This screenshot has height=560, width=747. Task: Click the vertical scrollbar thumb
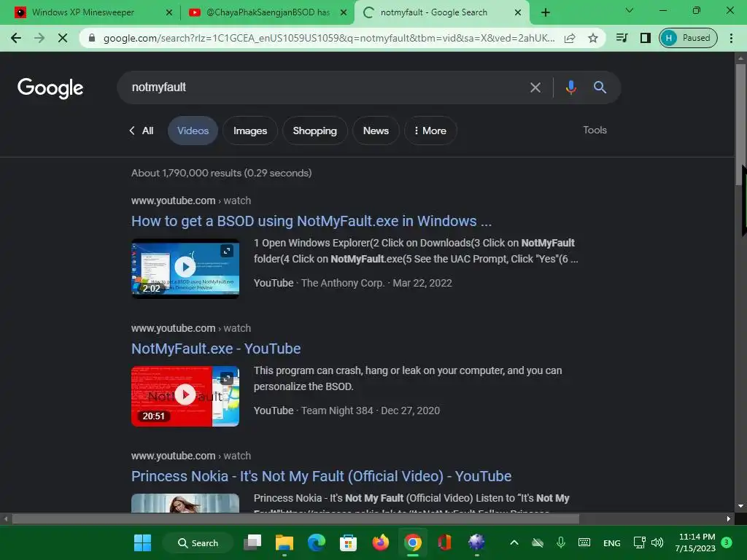(740, 125)
